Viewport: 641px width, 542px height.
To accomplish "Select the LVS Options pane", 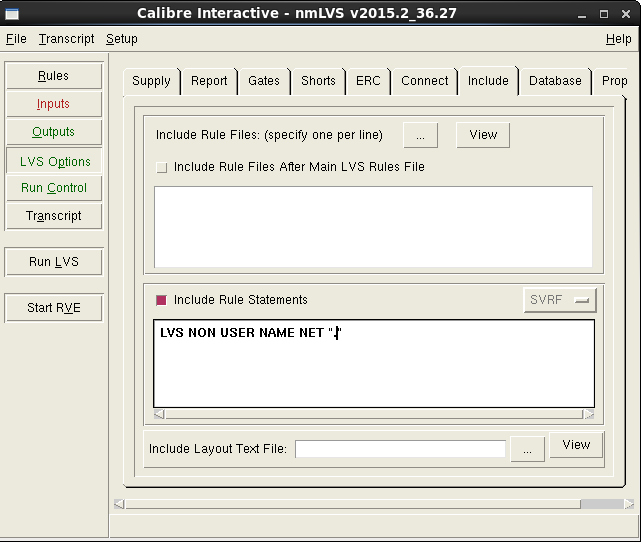I will (54, 161).
